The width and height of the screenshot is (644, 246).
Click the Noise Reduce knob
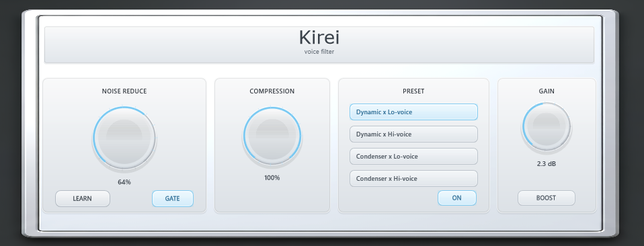124,137
